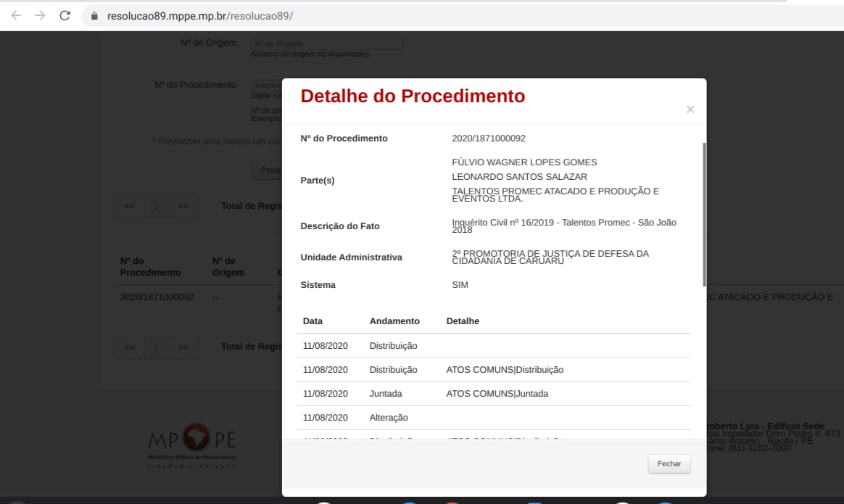This screenshot has height=504, width=844.
Task: Click the browser back arrow
Action: [x=17, y=15]
